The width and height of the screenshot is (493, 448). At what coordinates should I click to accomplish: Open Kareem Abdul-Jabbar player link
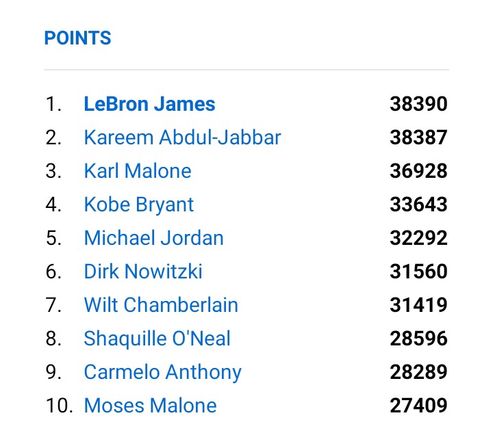tap(182, 137)
